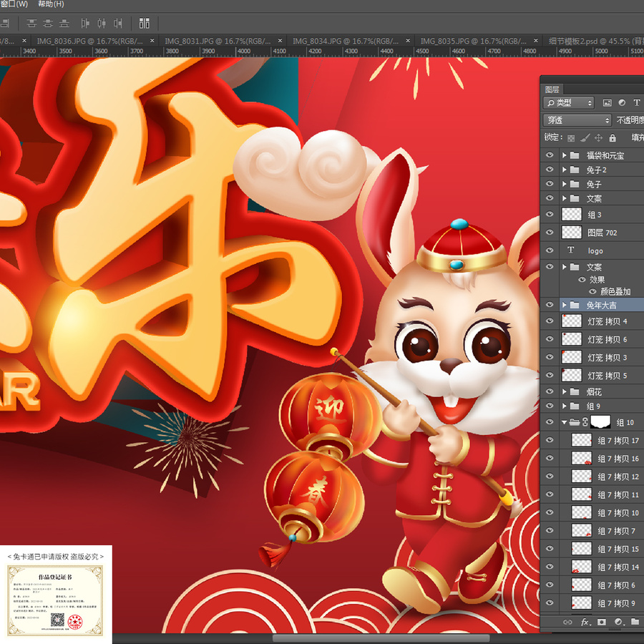
Task: Close the IMG_8036.JPG tab
Action: click(152, 41)
